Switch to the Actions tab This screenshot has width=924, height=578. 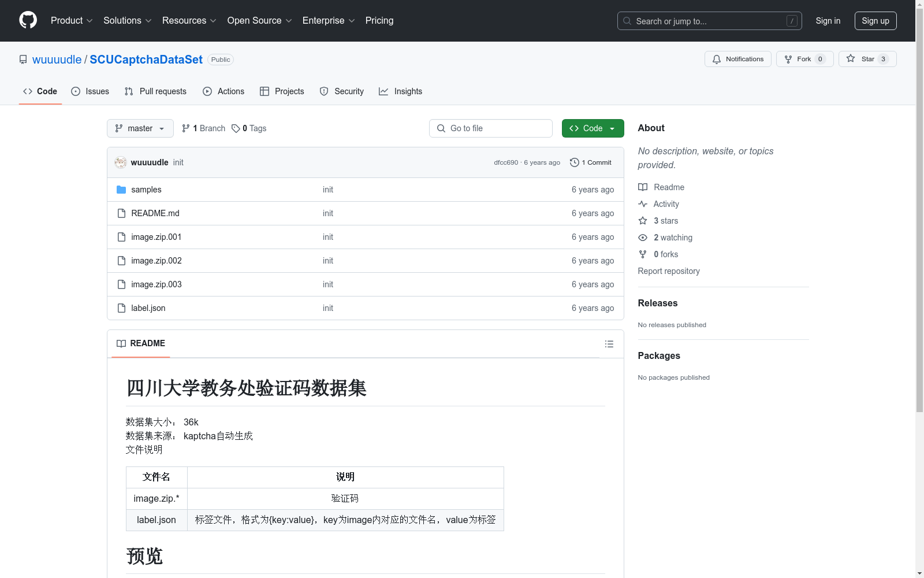[x=223, y=91]
